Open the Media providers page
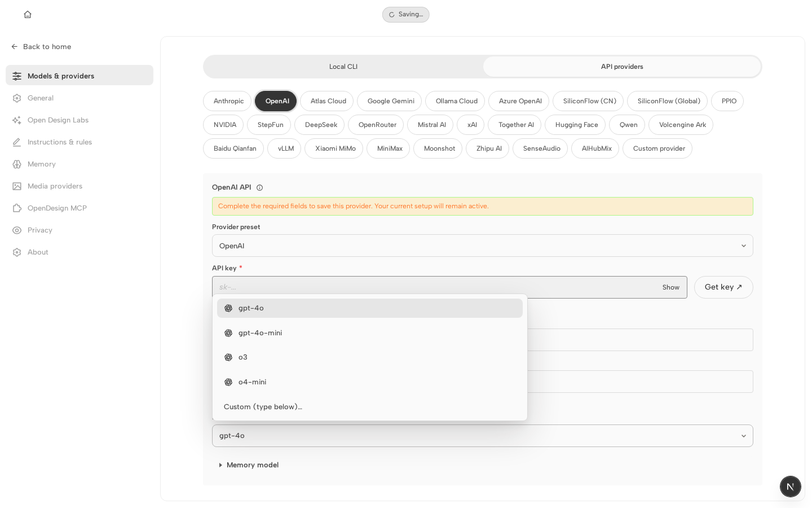 coord(80,186)
